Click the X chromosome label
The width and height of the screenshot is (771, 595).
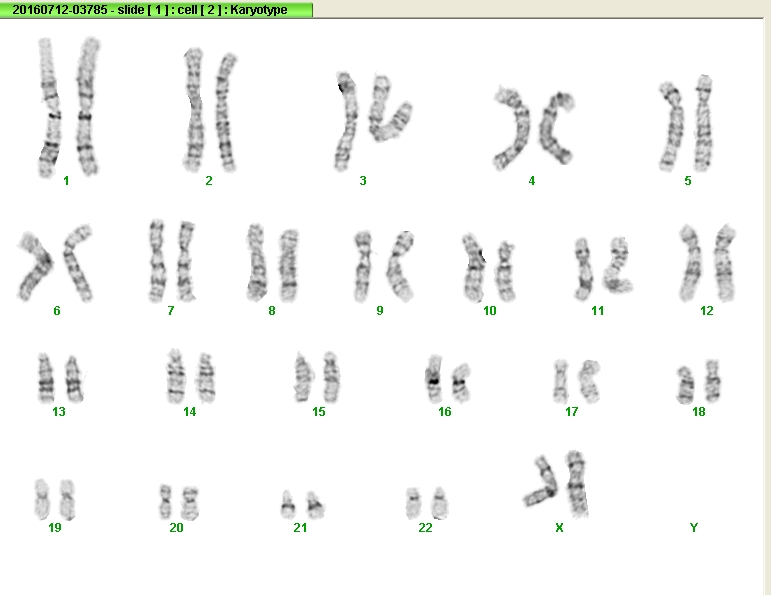pos(559,528)
